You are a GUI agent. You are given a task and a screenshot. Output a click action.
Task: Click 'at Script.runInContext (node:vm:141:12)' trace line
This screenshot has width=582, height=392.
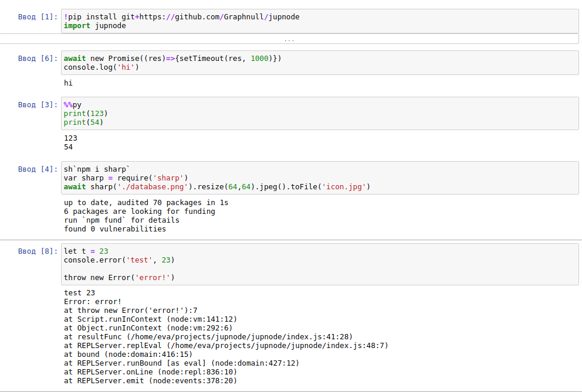(x=150, y=319)
